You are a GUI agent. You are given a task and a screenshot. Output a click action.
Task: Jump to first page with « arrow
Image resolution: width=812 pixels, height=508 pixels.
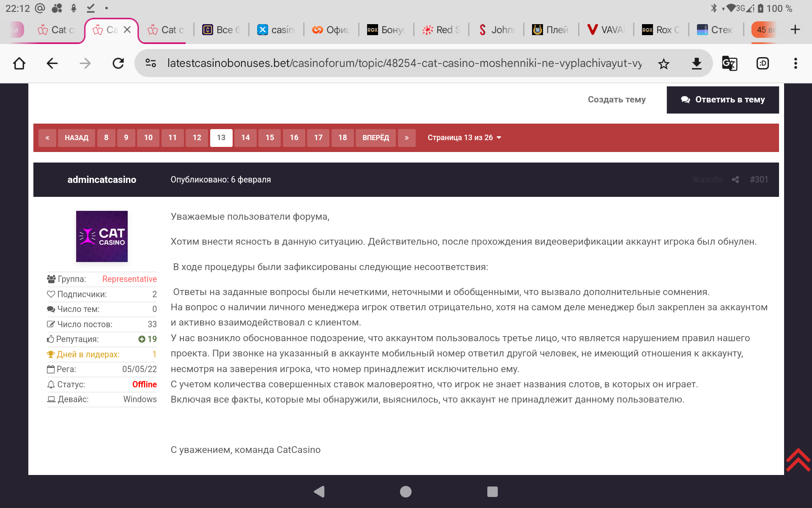(x=47, y=138)
